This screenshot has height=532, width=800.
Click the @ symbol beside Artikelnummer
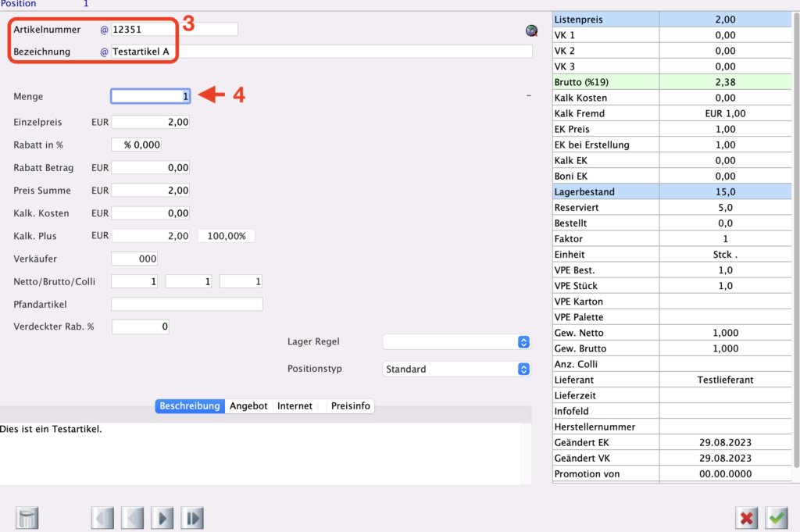(104, 30)
